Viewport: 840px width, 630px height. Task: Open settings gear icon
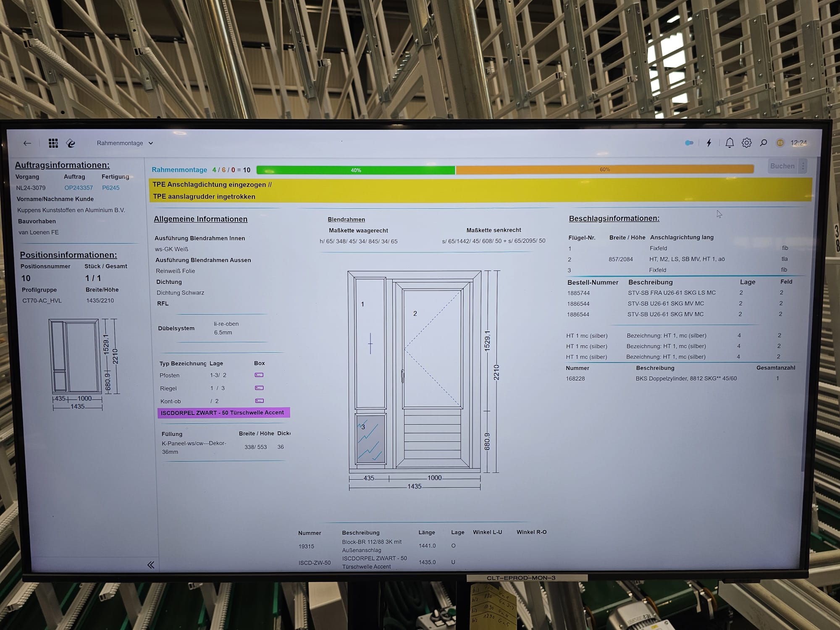point(746,143)
